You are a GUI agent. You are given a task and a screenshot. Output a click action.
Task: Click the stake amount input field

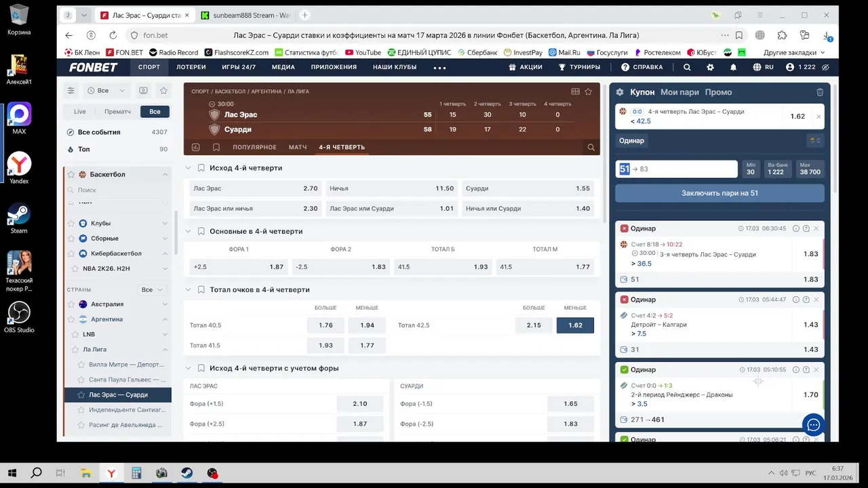pyautogui.click(x=676, y=169)
